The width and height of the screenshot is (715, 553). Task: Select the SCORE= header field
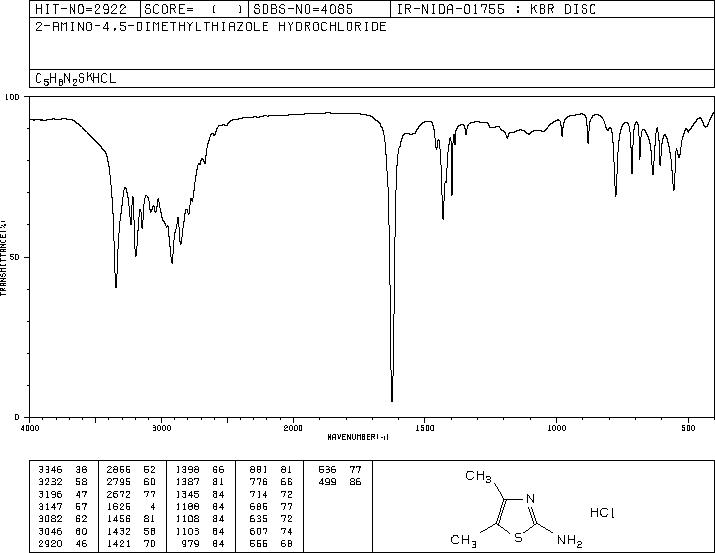click(194, 9)
